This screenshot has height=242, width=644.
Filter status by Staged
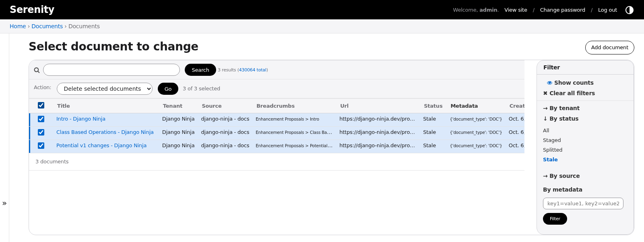(552, 140)
